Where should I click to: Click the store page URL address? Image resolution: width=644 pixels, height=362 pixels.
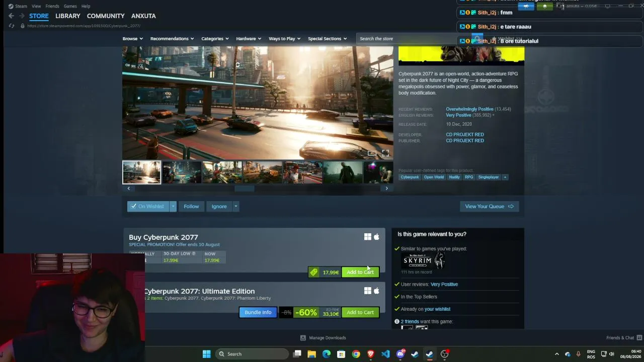click(x=84, y=26)
